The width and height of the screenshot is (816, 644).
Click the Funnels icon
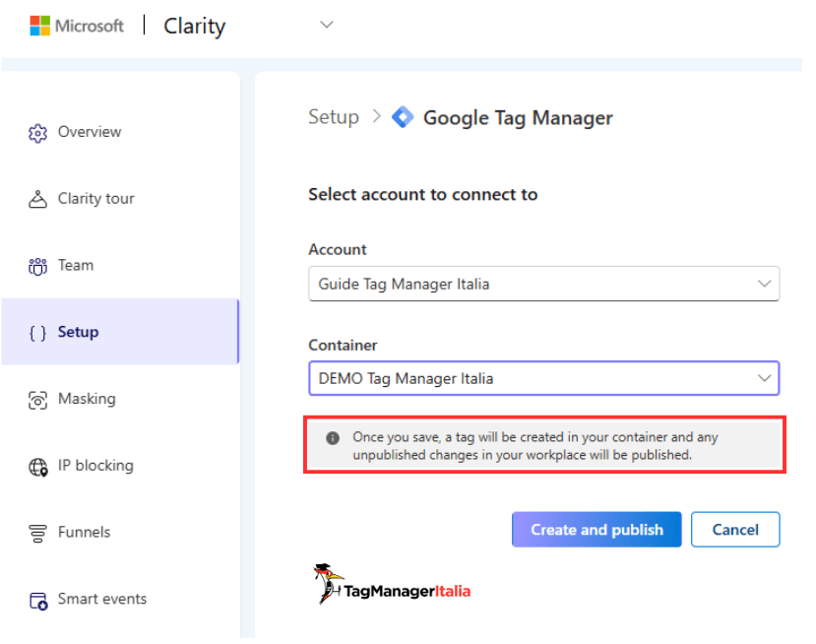point(37,533)
